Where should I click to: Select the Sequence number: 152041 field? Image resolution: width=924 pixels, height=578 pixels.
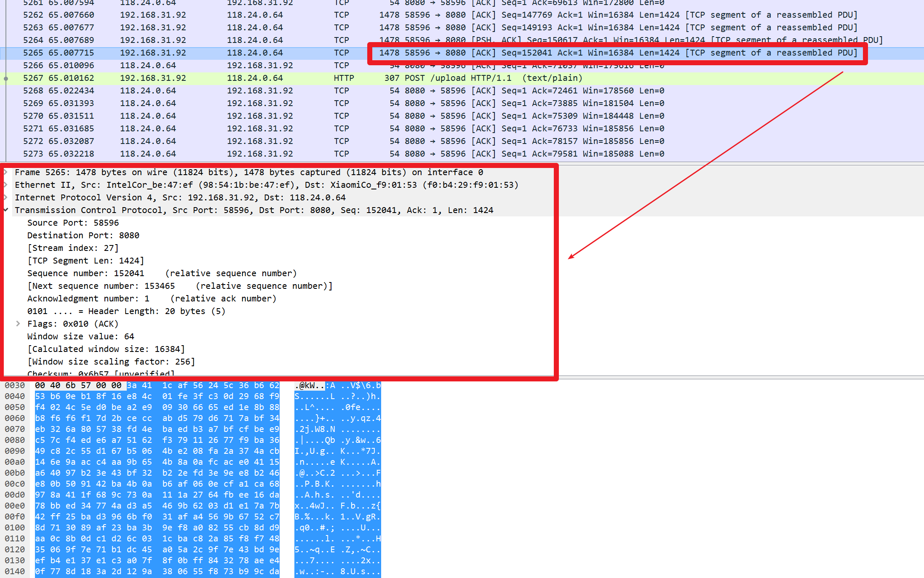click(x=86, y=274)
